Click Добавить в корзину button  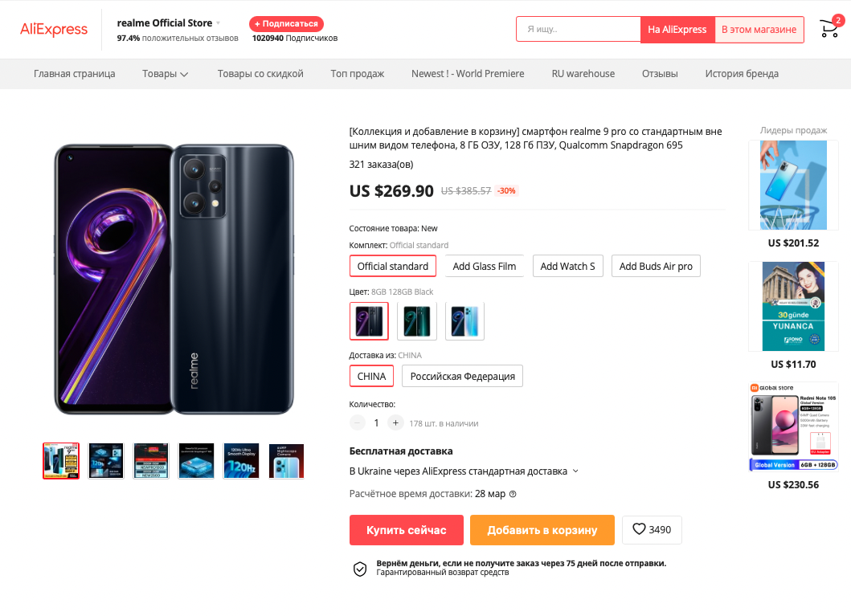(542, 530)
